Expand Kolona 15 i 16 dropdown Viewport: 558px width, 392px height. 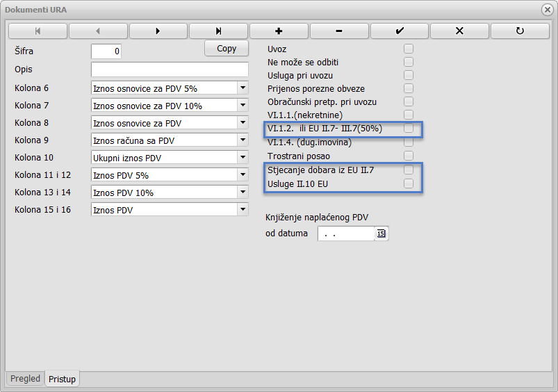tap(243, 209)
